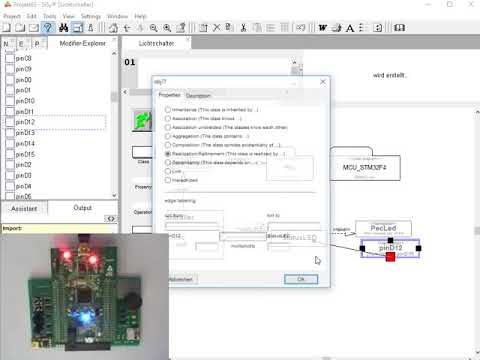
Task: Click the N tab in left panel
Action: [7, 44]
